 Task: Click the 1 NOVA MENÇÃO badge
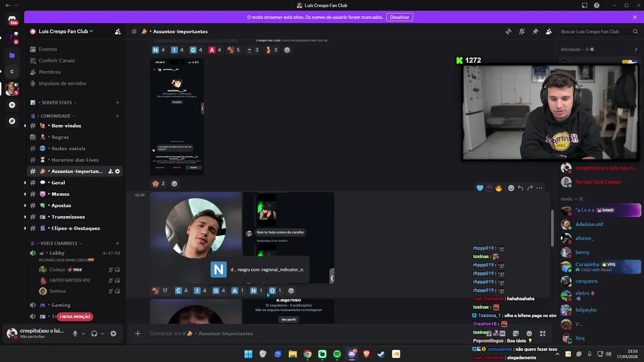(x=75, y=317)
